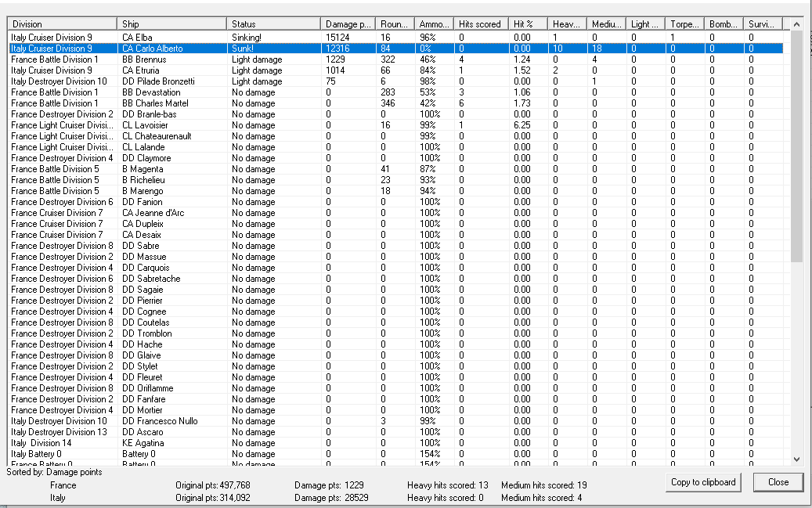This screenshot has height=508, width=812.
Task: Sort by Hit % column header
Action: [527, 24]
